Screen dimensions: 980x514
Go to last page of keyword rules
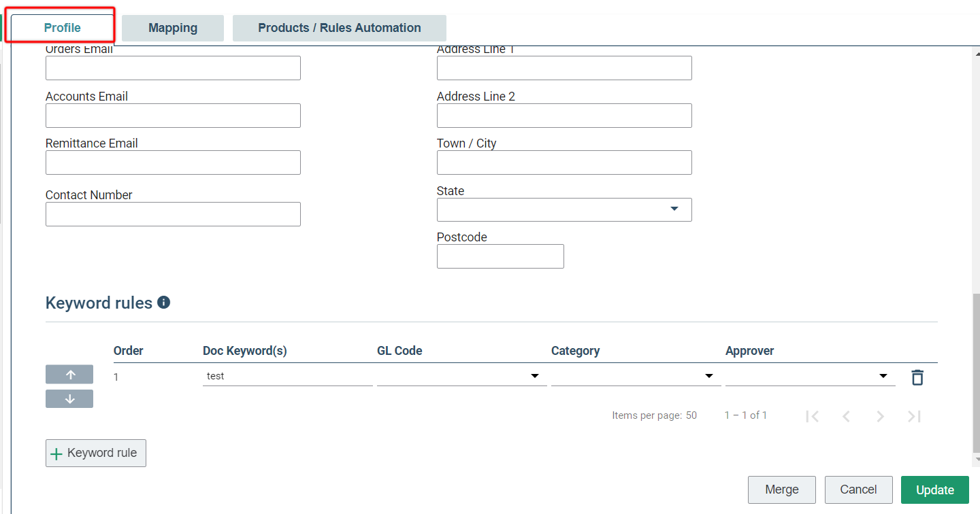click(914, 416)
